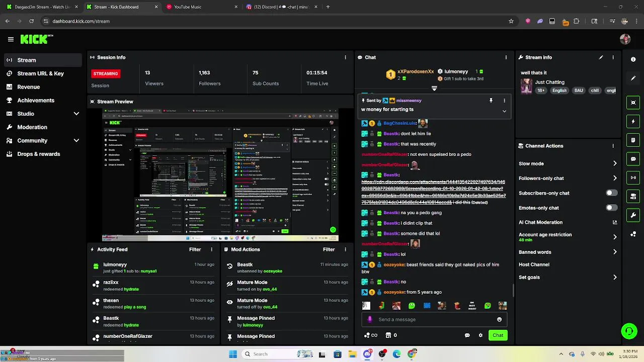Go to Revenue in the sidebar
644x362 pixels.
(x=43, y=87)
